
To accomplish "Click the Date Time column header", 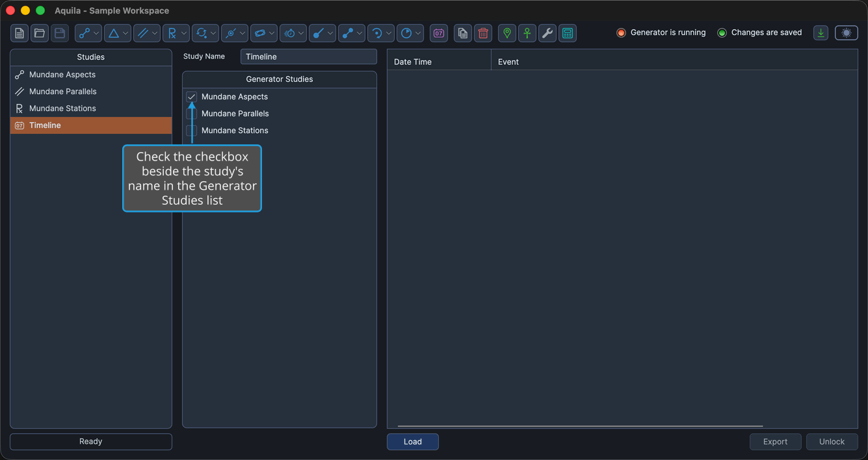I will pos(440,62).
